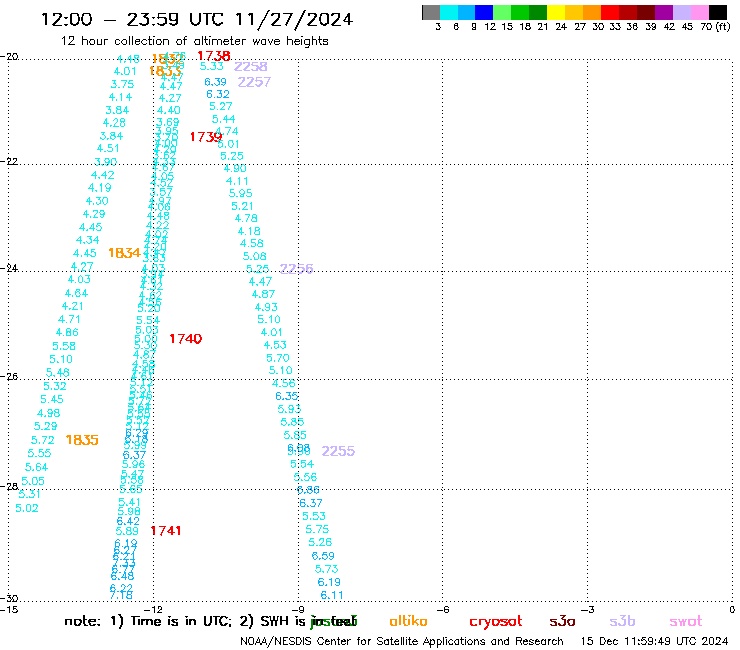Click the wave height value '6.11'
The width and height of the screenshot is (740, 650).
332,595
